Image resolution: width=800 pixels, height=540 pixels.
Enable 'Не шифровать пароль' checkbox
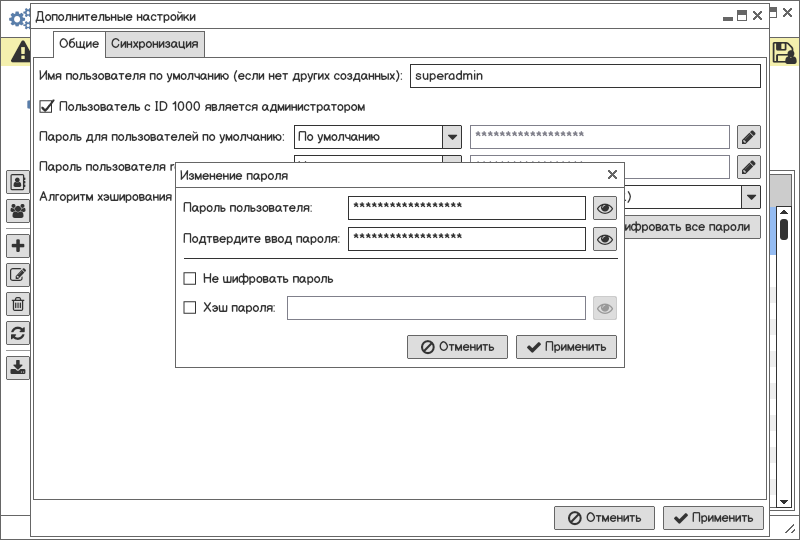point(190,278)
